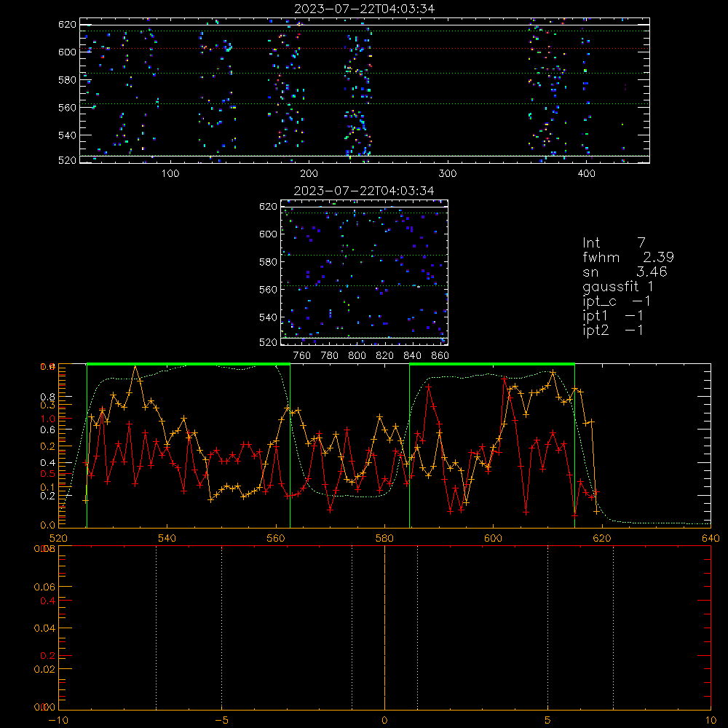The image size is (728, 728).
Task: Select x-axis label "10" on bottom plot
Action: (711, 721)
